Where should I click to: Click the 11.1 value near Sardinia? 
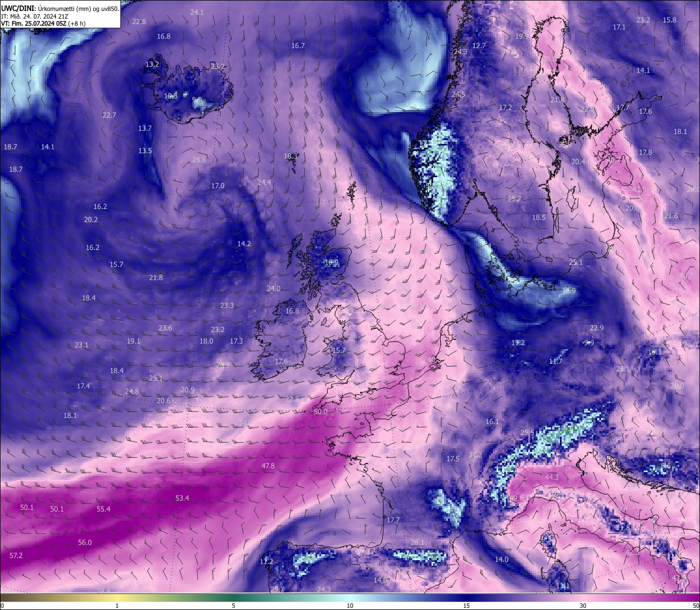click(x=563, y=586)
